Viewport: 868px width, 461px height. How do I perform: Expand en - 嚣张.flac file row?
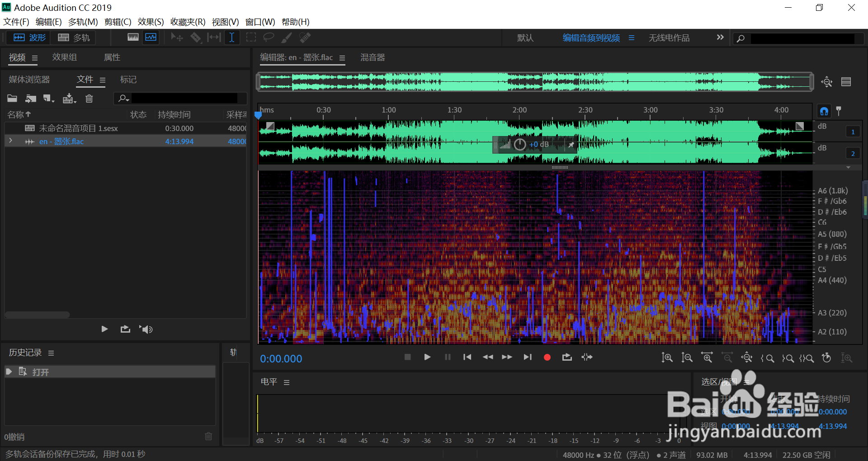pyautogui.click(x=10, y=141)
